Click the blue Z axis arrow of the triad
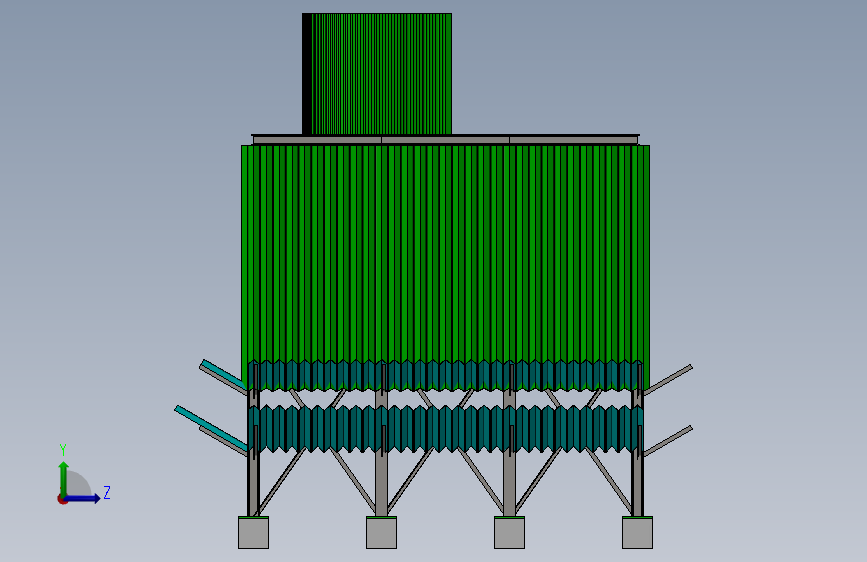Screen dimensions: 867x562 coord(83,498)
